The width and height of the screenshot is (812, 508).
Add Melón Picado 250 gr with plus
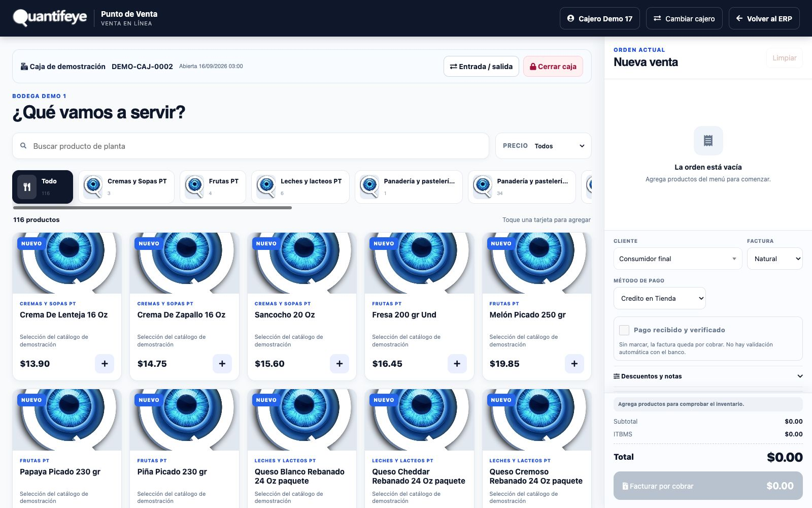pos(574,364)
